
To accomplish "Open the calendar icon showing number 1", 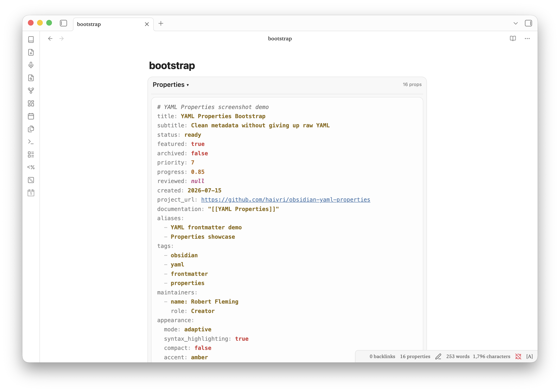I will 31,193.
